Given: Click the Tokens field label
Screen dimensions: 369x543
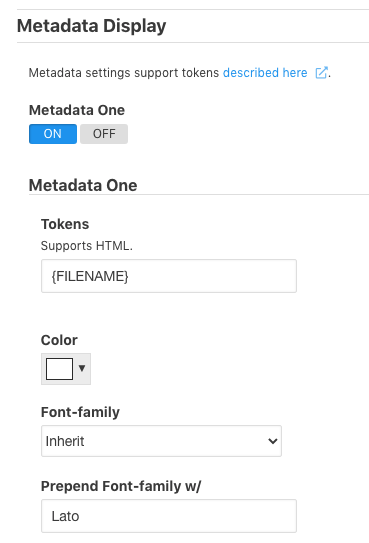Looking at the screenshot, I should tap(65, 224).
